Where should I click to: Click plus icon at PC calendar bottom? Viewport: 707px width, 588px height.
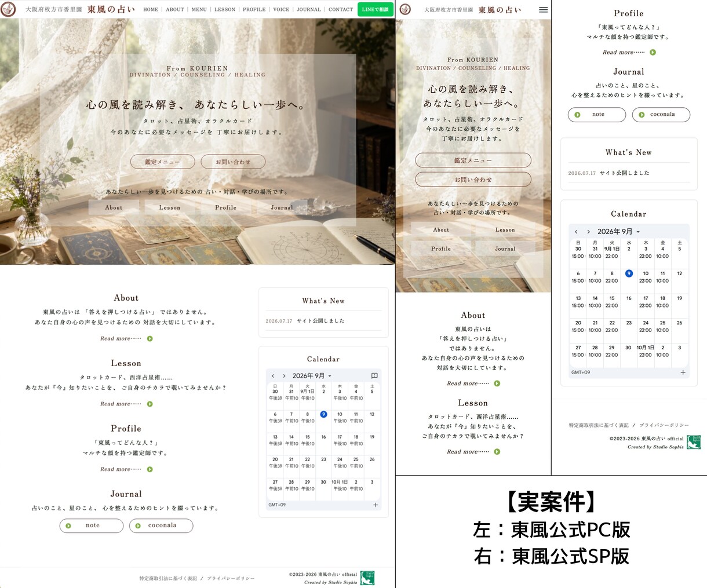(x=376, y=505)
